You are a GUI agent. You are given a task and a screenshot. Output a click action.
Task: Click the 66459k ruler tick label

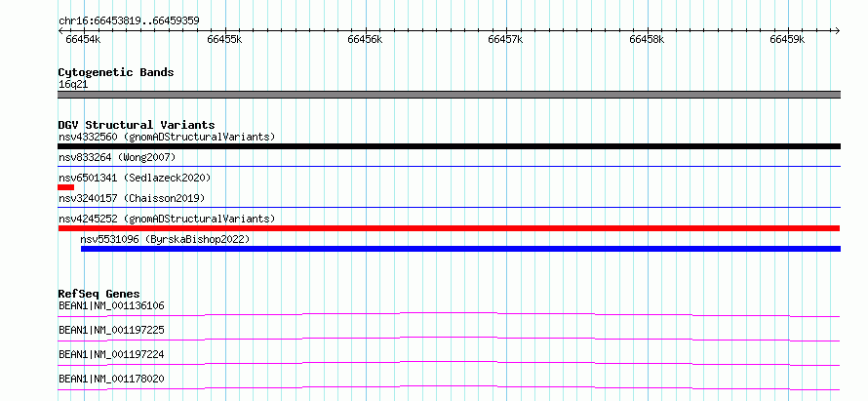[x=787, y=39]
